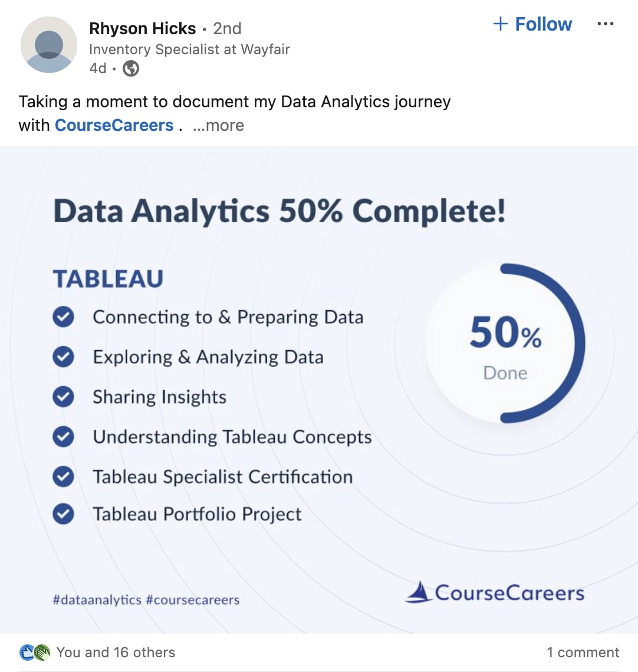The image size is (638, 672).
Task: Open the three-dot post options menu
Action: 605,24
